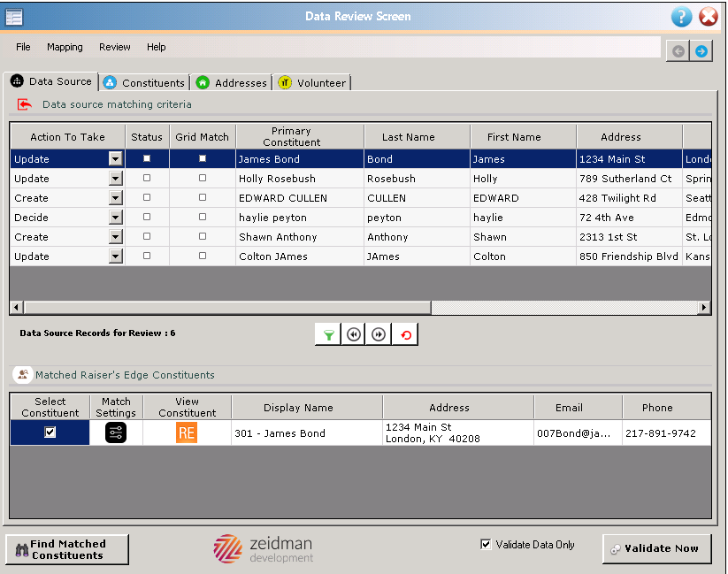Click the Validate Now button
The height and width of the screenshot is (574, 728).
pyautogui.click(x=657, y=548)
